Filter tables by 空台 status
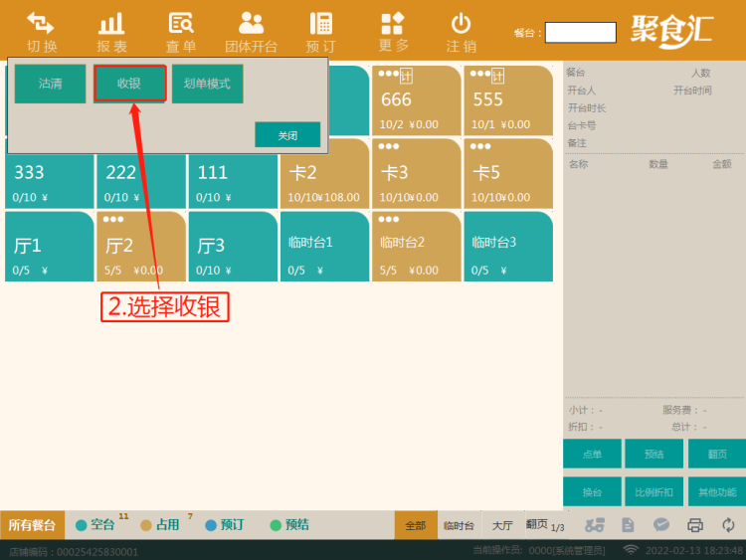746x560 pixels. click(x=95, y=525)
